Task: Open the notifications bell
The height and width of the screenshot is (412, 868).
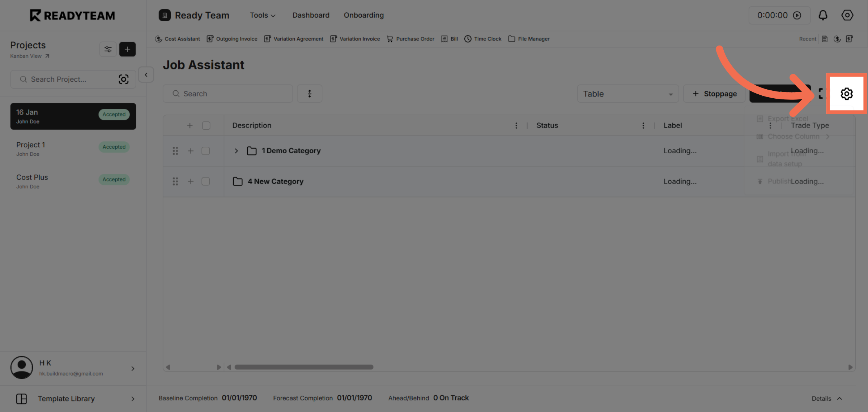Action: 823,15
